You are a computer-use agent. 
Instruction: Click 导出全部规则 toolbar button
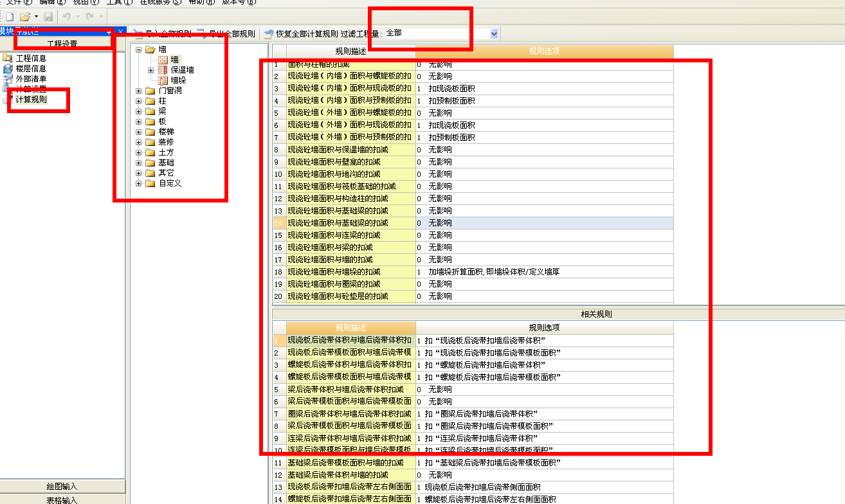(226, 33)
